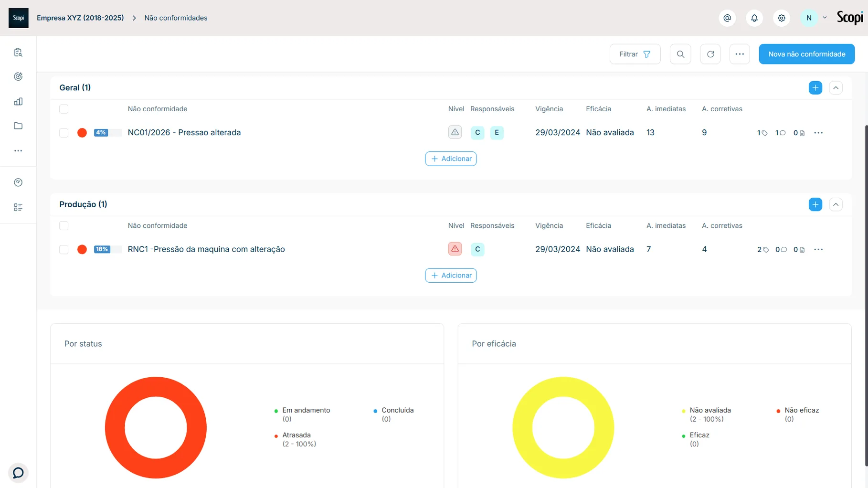Viewport: 868px width, 488px height.
Task: Open the settings gear icon
Action: pyautogui.click(x=782, y=18)
